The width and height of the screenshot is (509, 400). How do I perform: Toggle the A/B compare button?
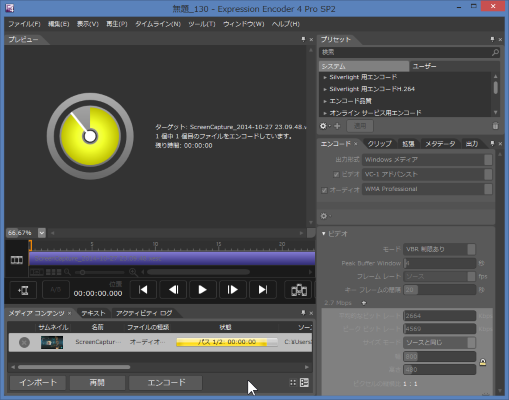click(56, 290)
